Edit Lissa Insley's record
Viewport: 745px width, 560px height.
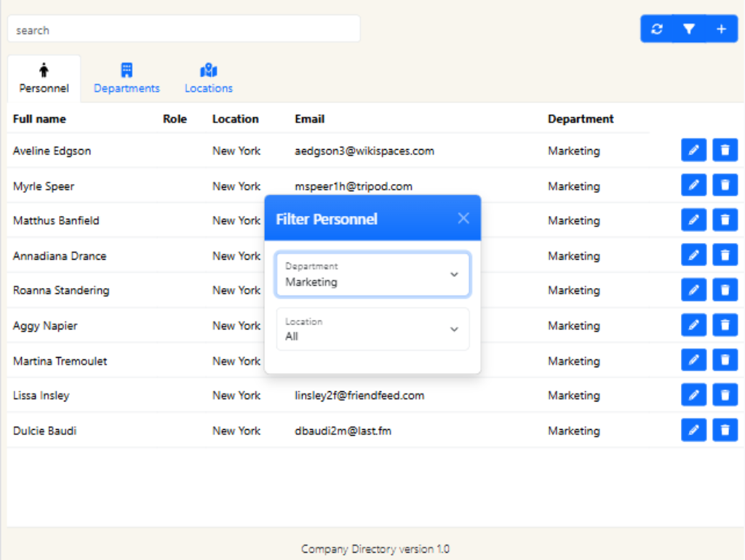click(693, 395)
